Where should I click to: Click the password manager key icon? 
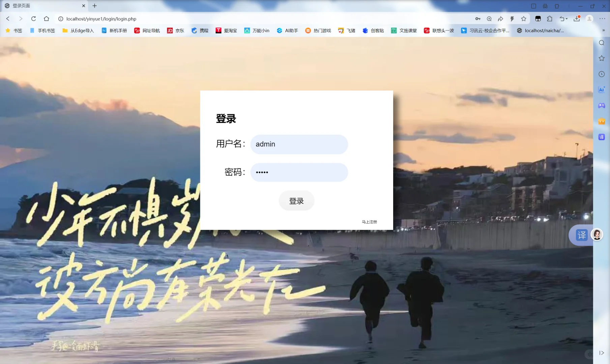477,19
